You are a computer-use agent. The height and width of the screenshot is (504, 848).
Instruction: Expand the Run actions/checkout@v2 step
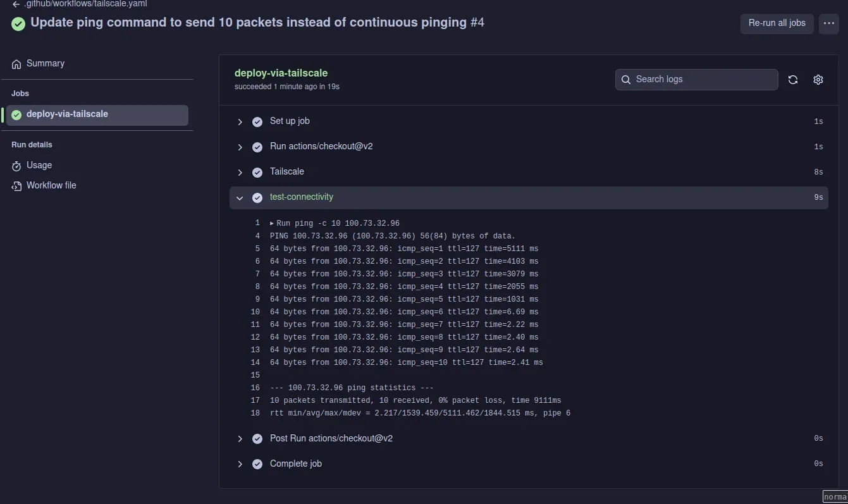click(x=240, y=147)
